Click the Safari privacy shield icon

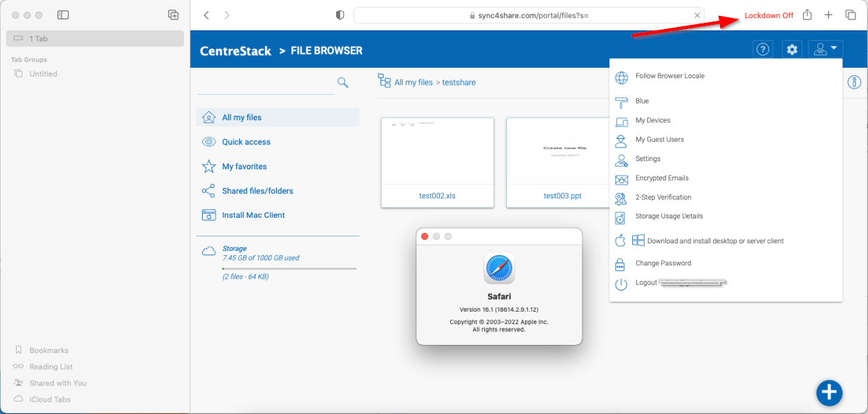pyautogui.click(x=340, y=15)
